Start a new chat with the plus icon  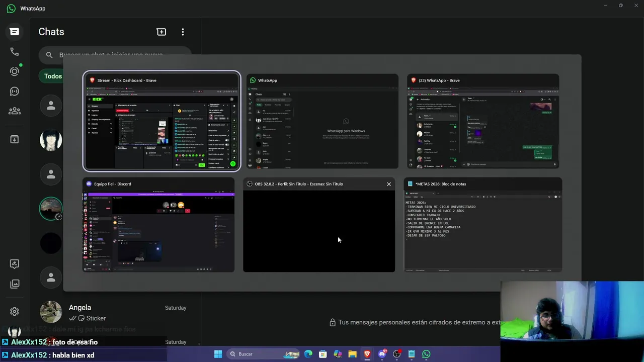tap(162, 32)
